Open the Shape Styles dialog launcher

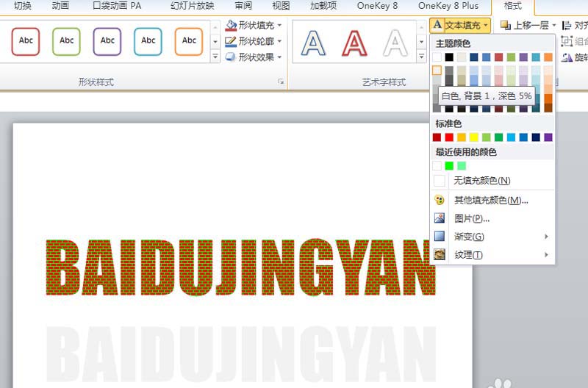(281, 82)
